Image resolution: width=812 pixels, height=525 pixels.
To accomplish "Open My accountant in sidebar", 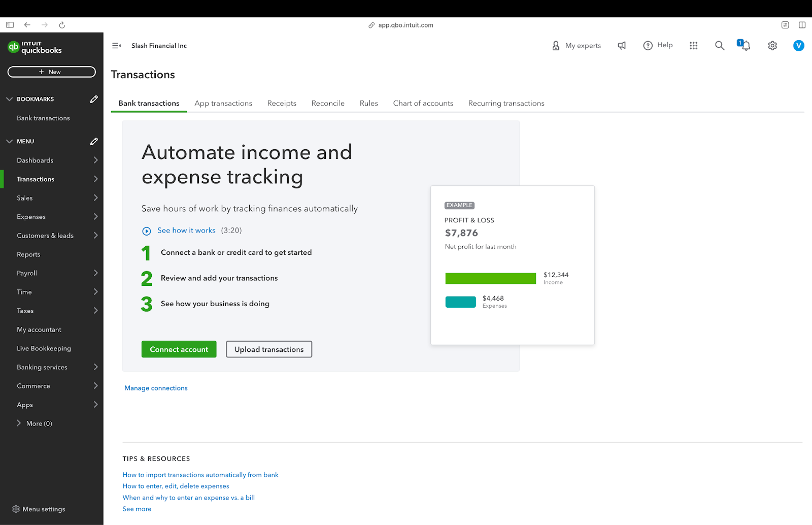I will point(39,330).
